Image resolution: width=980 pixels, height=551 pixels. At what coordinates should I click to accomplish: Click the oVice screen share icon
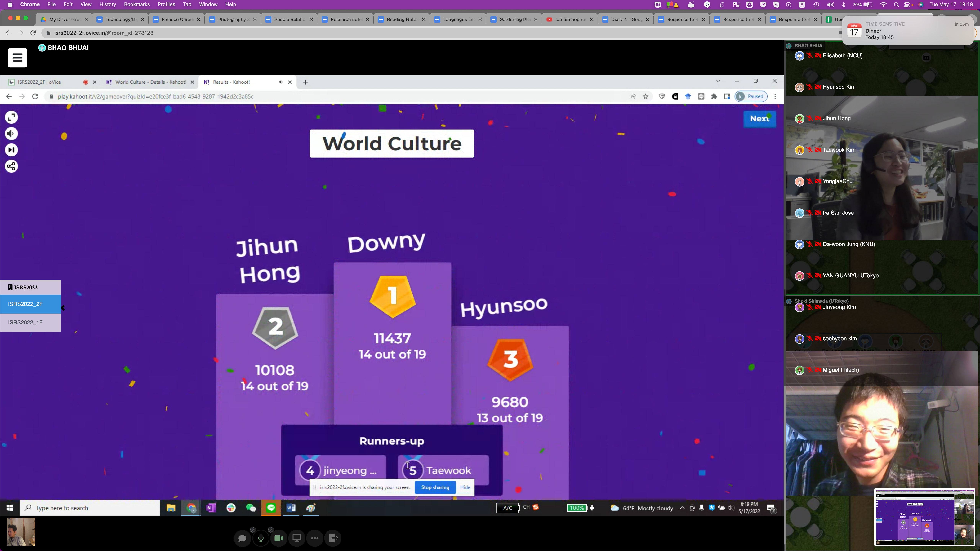point(297,538)
